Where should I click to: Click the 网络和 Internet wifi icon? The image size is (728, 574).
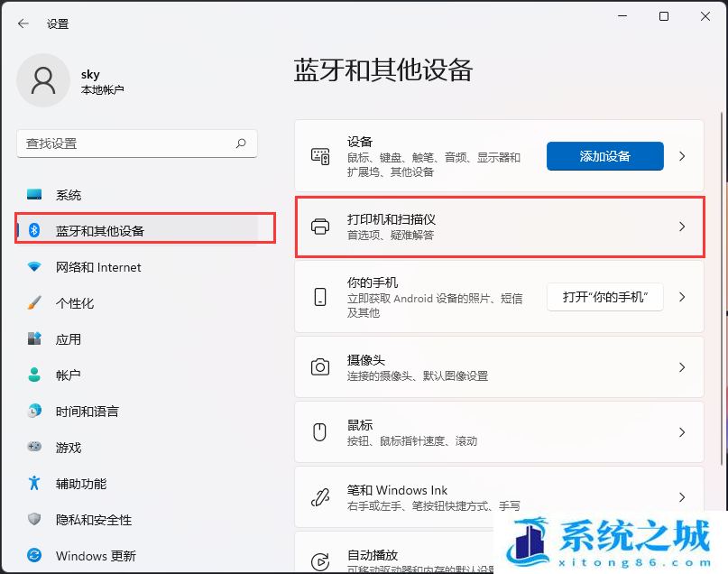(34, 266)
